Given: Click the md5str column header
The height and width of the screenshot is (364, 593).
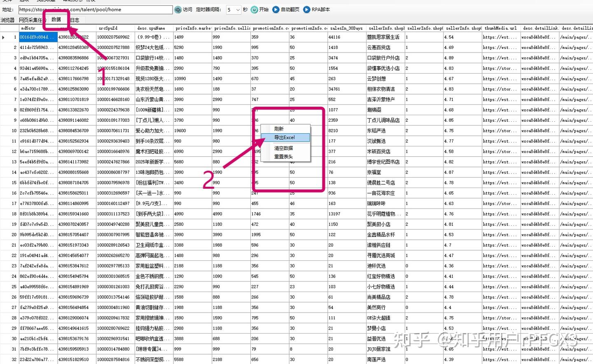Looking at the screenshot, I should point(38,28).
